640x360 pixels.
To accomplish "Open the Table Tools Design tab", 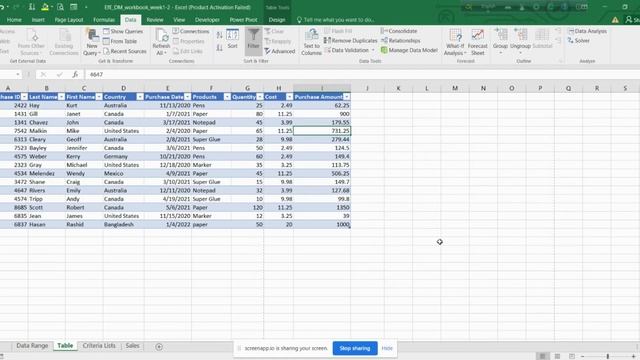I will [x=277, y=20].
